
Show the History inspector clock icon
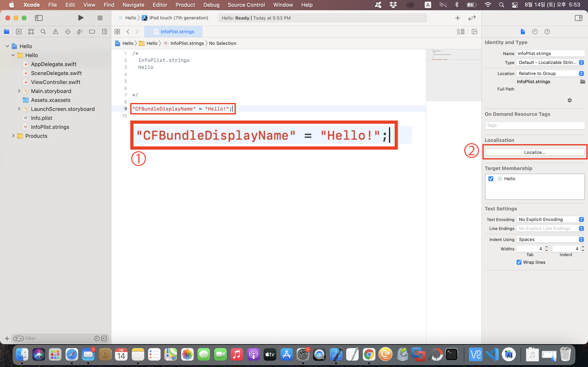pos(535,32)
